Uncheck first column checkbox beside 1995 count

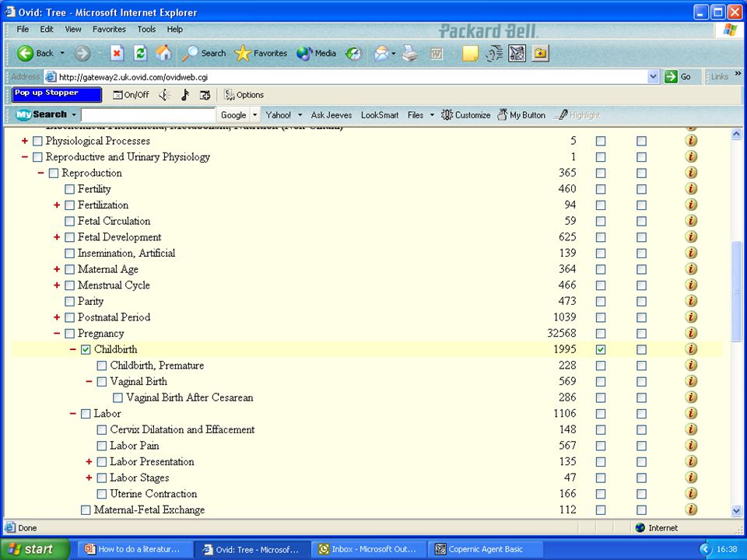[601, 349]
